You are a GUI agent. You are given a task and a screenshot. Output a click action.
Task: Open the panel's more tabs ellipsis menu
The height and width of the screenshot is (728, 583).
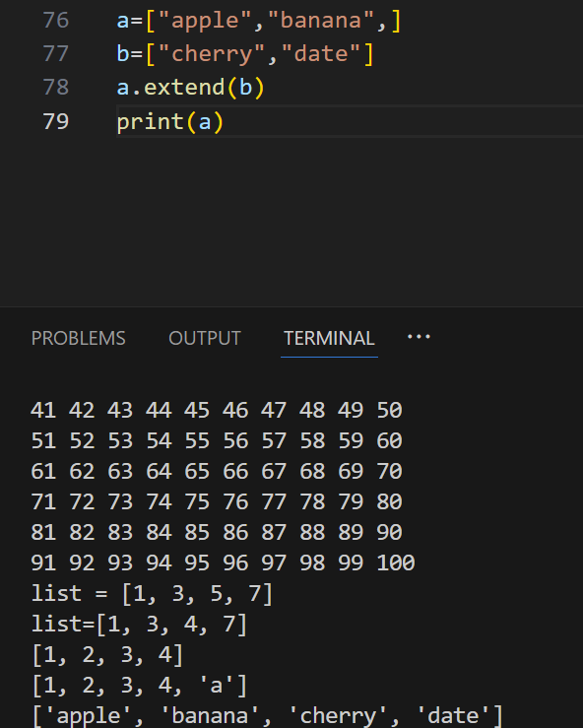[x=419, y=337]
